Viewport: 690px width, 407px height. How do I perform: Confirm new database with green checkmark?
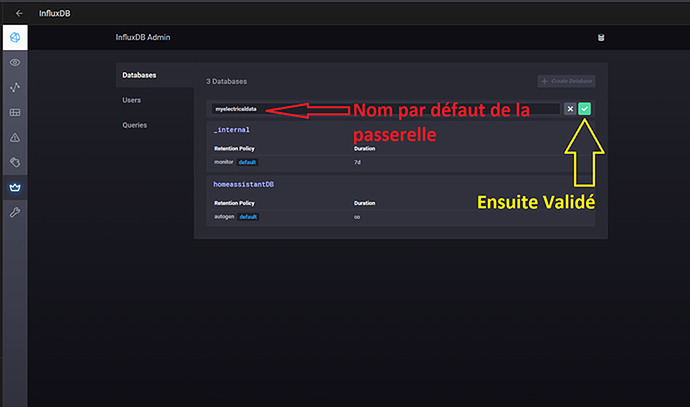click(584, 109)
